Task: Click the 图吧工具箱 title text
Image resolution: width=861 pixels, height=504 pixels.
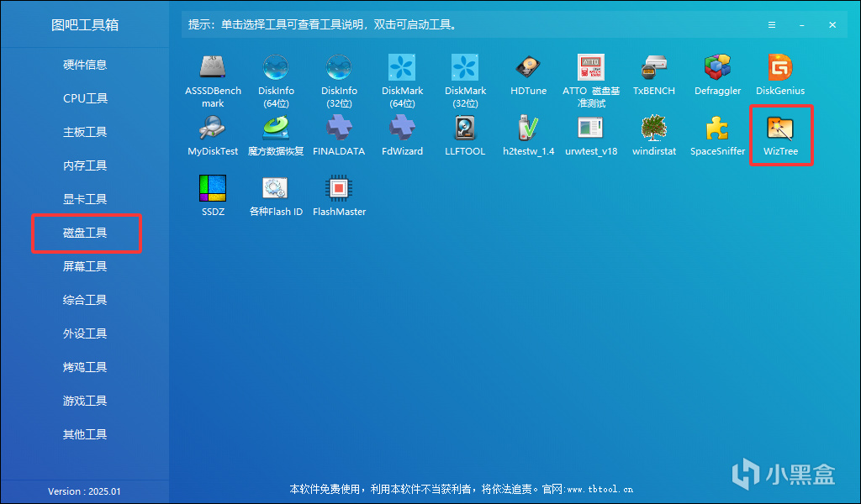Action: pyautogui.click(x=85, y=24)
